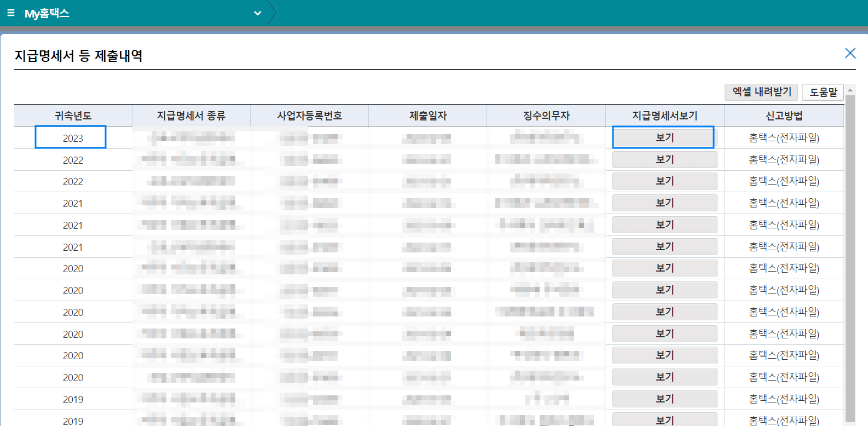Click 보기 in the second 2022 row
The height and width of the screenshot is (426, 868).
(665, 181)
